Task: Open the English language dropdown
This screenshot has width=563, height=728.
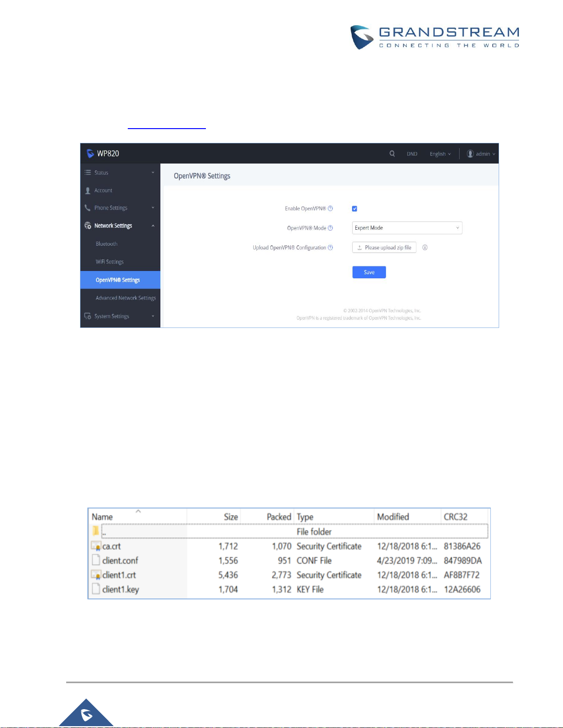Action: pyautogui.click(x=440, y=154)
